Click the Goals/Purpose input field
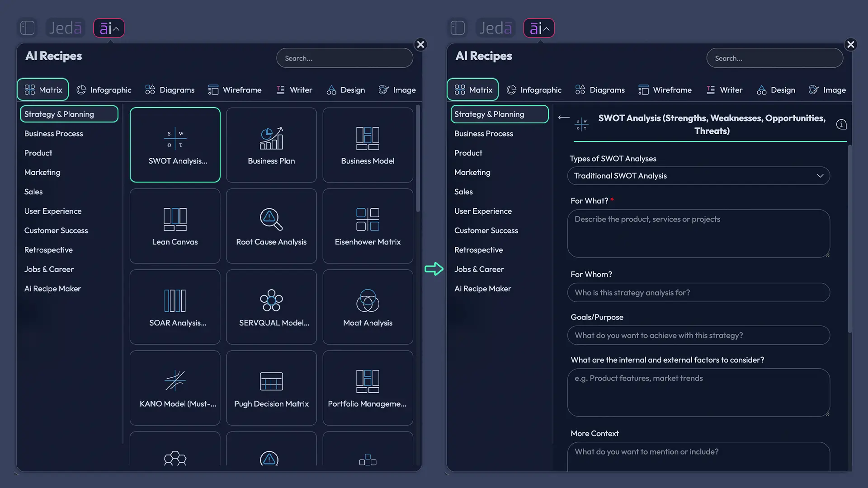 pos(698,335)
